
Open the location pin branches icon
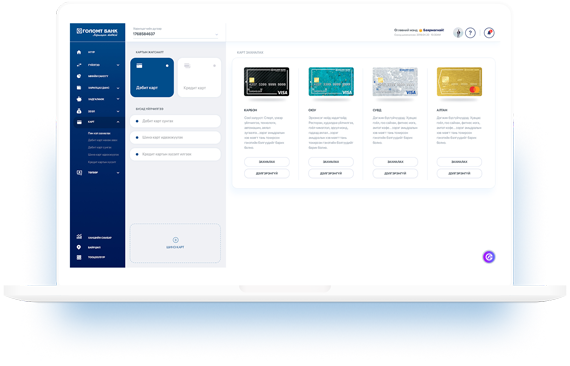[x=79, y=247]
